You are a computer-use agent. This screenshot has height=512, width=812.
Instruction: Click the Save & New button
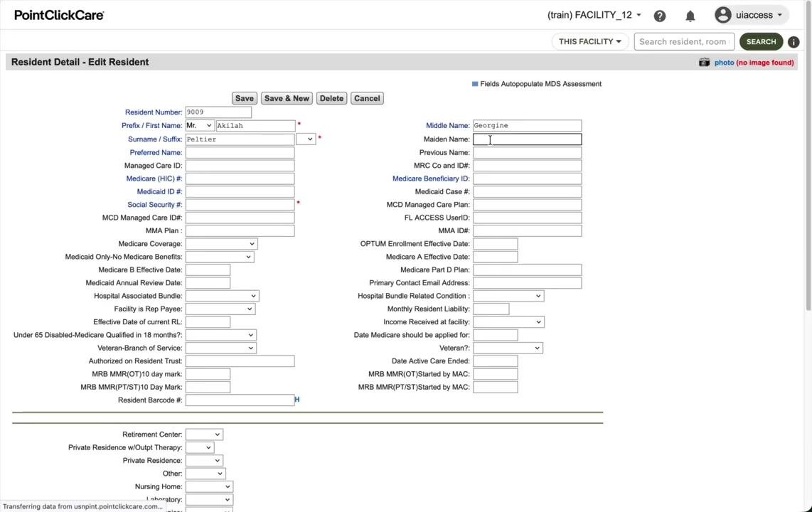pos(287,98)
